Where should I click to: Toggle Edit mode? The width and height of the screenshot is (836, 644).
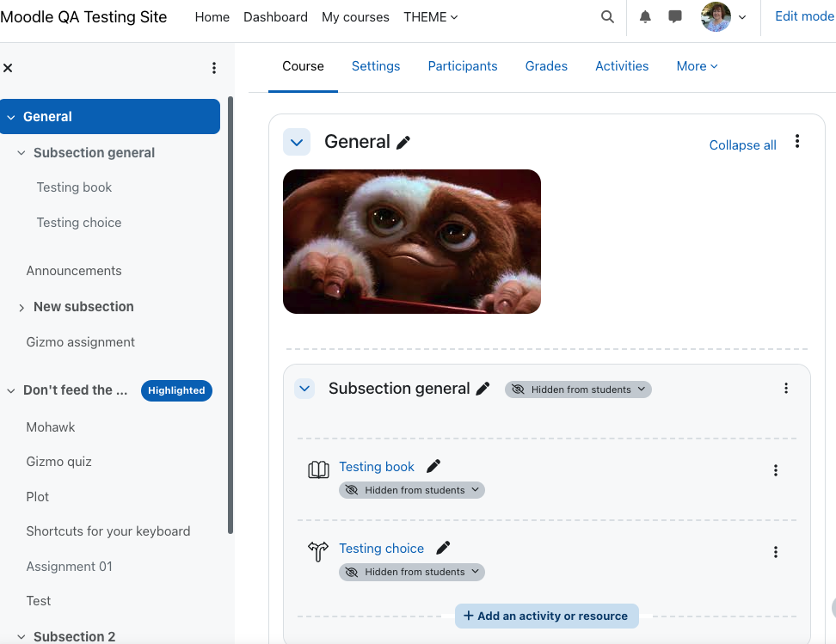pyautogui.click(x=804, y=16)
